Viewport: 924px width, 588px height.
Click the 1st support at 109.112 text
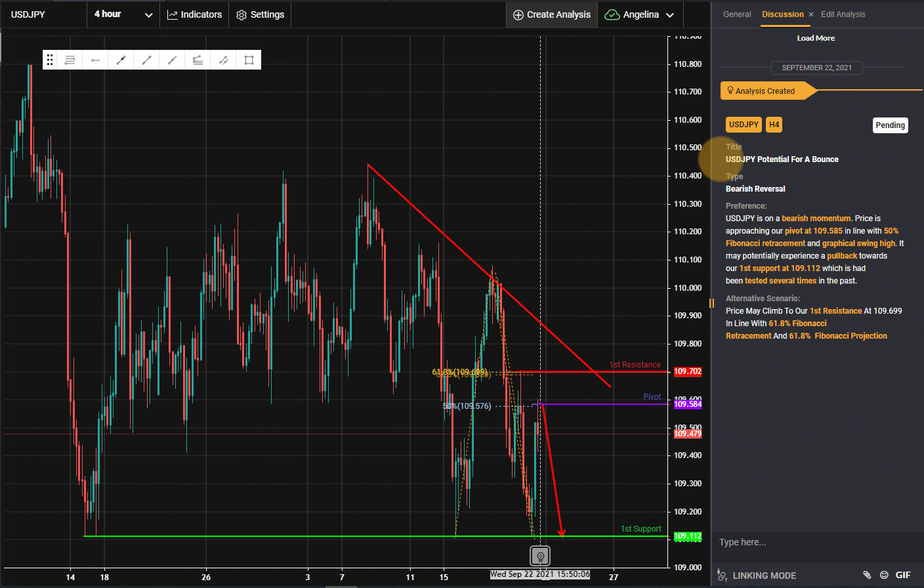click(x=780, y=268)
